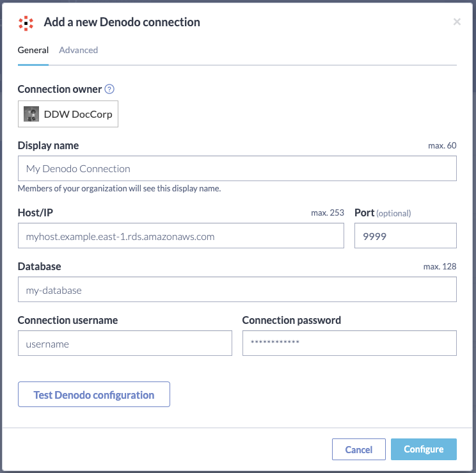Image resolution: width=476 pixels, height=473 pixels.
Task: Click the Display name label
Action: [x=48, y=145]
